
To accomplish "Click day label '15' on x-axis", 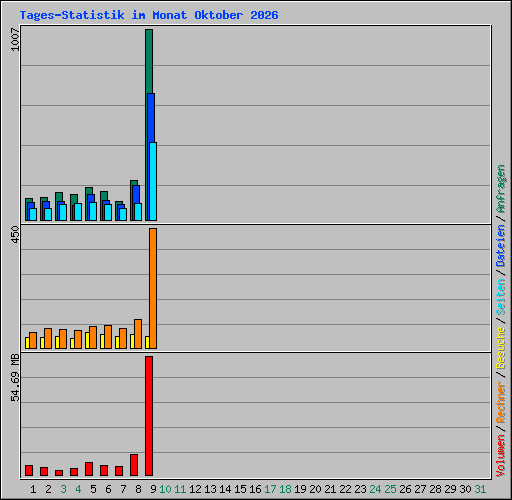I will click(240, 489).
